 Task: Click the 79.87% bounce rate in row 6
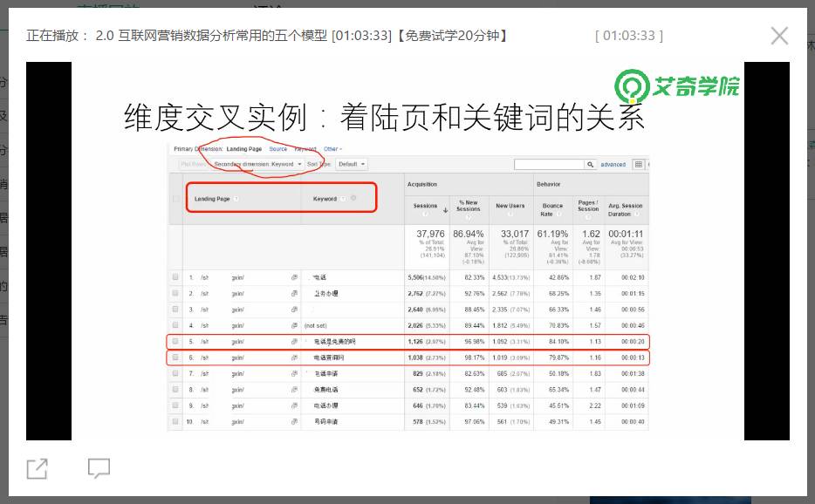(x=559, y=358)
